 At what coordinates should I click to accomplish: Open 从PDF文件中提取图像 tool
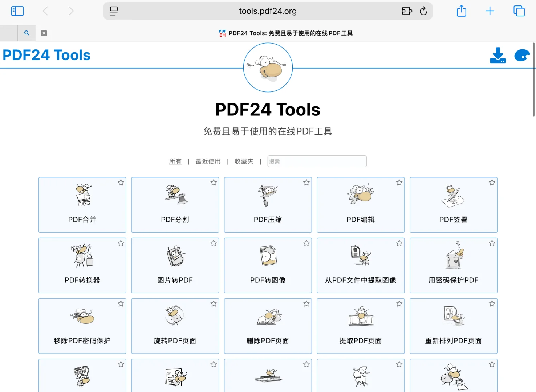click(361, 265)
